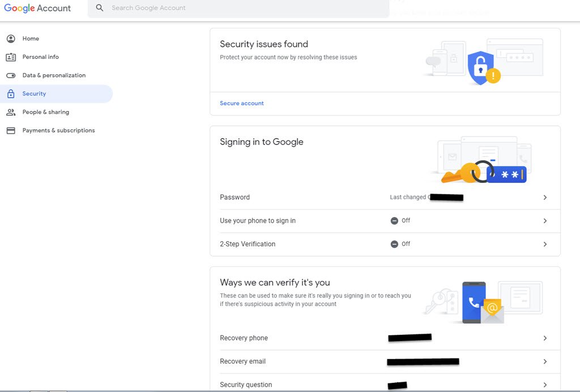Click the Ways we can verify it's you heading
This screenshot has width=580, height=392.
[x=275, y=283]
